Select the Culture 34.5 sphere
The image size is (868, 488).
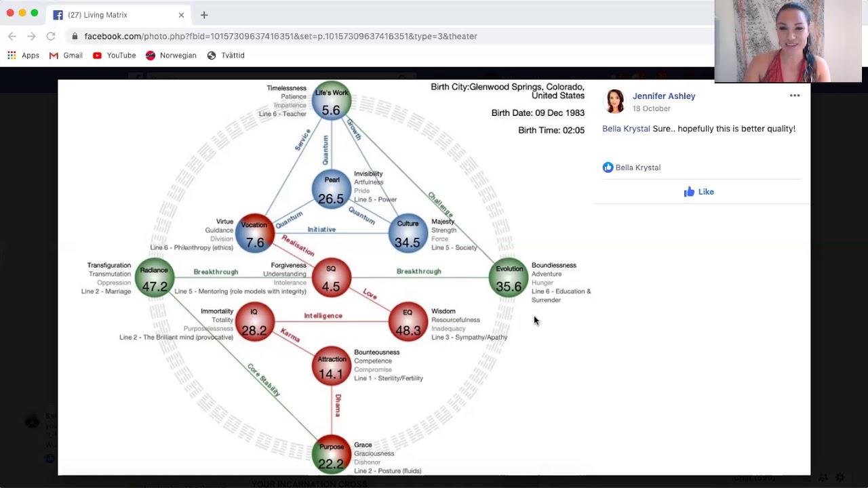coord(408,233)
